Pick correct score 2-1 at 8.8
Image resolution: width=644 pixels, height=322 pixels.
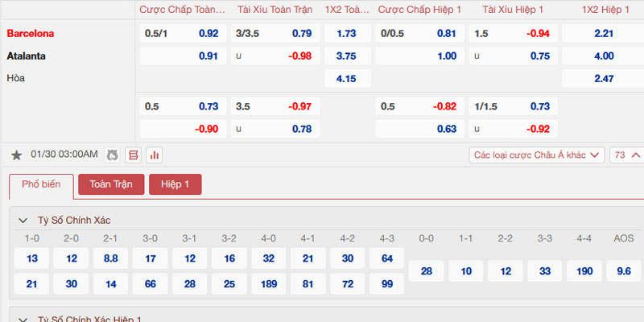coord(111,258)
